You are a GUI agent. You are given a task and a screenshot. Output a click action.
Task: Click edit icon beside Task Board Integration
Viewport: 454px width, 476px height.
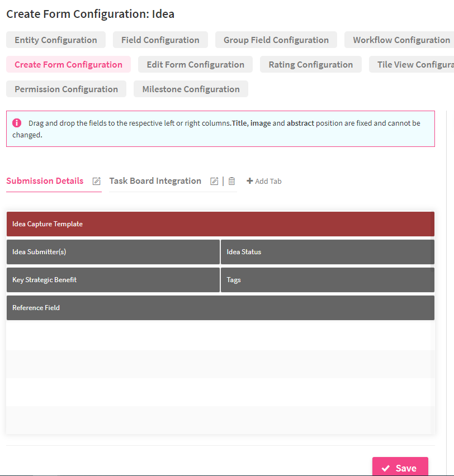coord(214,181)
